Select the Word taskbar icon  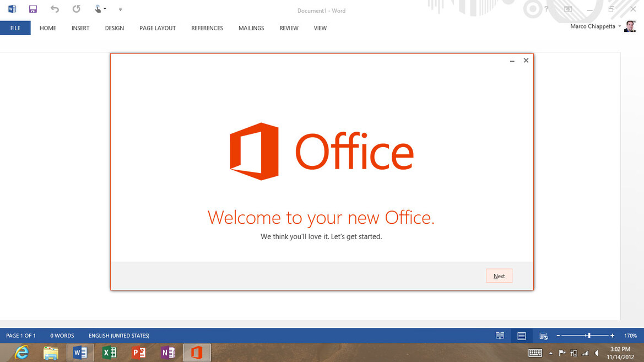pyautogui.click(x=80, y=353)
